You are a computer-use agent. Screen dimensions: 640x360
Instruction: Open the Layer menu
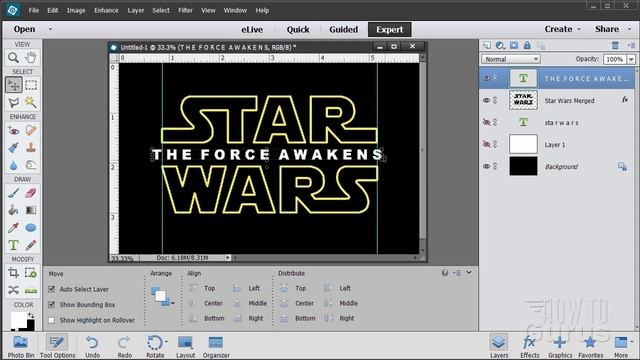pyautogui.click(x=136, y=10)
